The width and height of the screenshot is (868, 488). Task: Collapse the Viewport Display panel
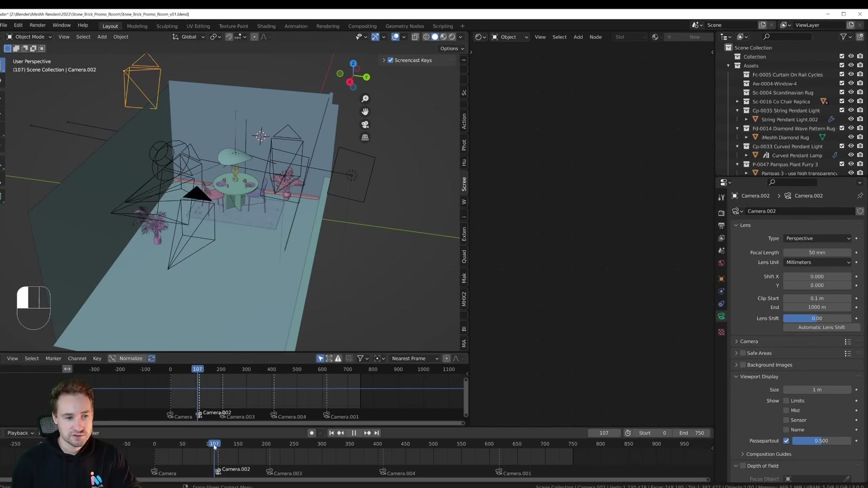pyautogui.click(x=759, y=376)
